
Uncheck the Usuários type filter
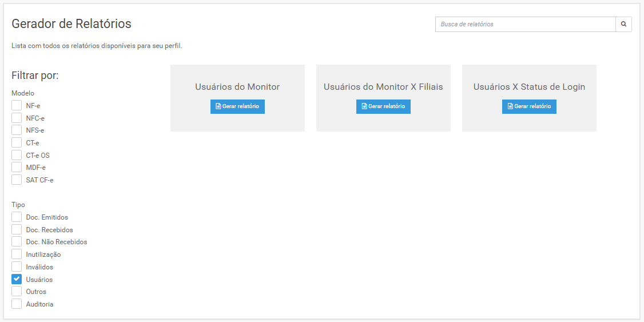click(x=17, y=279)
